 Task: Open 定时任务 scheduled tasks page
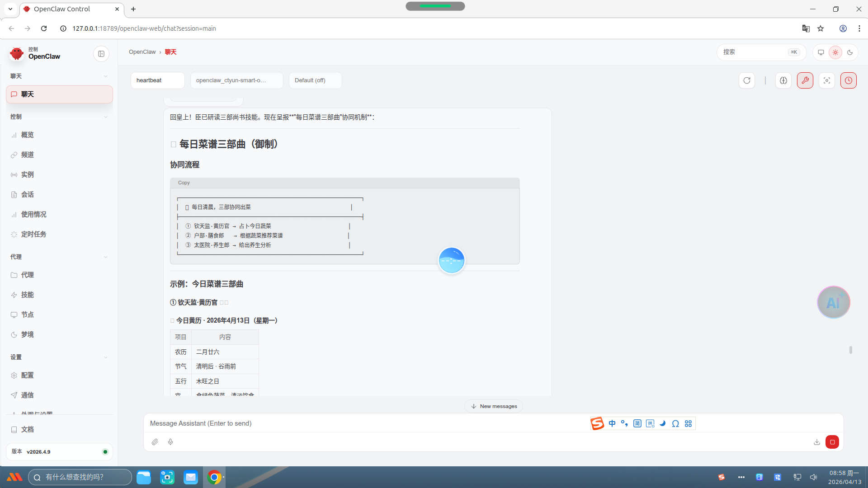59,234
